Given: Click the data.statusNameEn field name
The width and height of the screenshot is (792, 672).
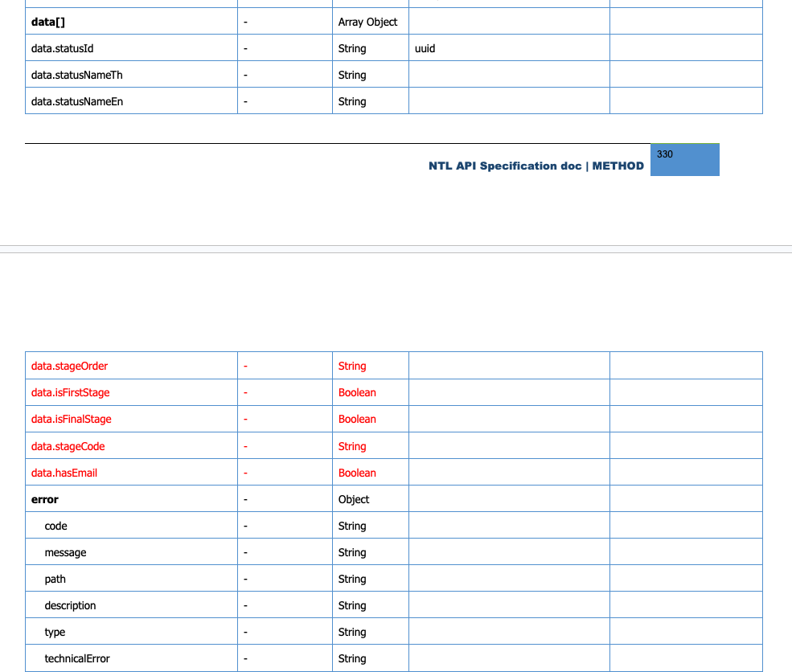Looking at the screenshot, I should [x=76, y=101].
